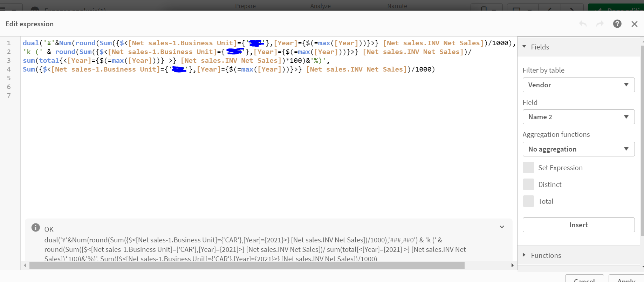Viewport: 644px width, 282px height.
Task: Undo the last expression edit
Action: (x=583, y=24)
